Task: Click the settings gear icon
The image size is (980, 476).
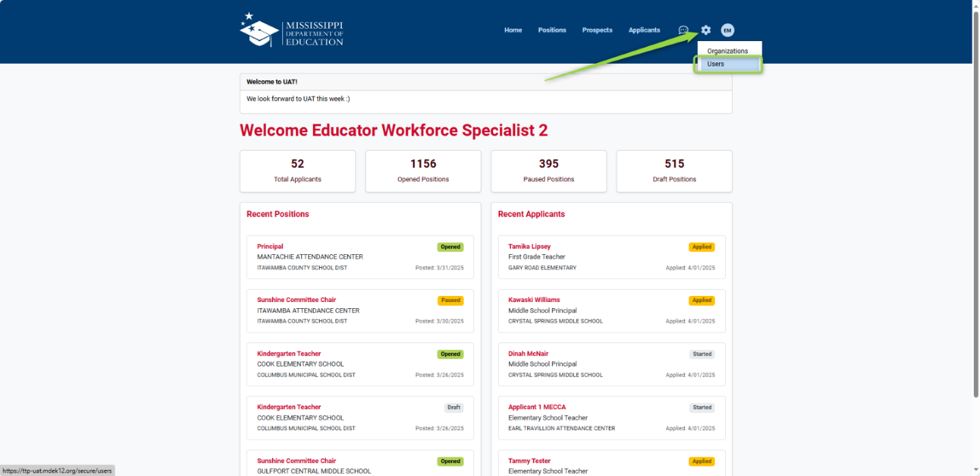Action: [x=706, y=30]
